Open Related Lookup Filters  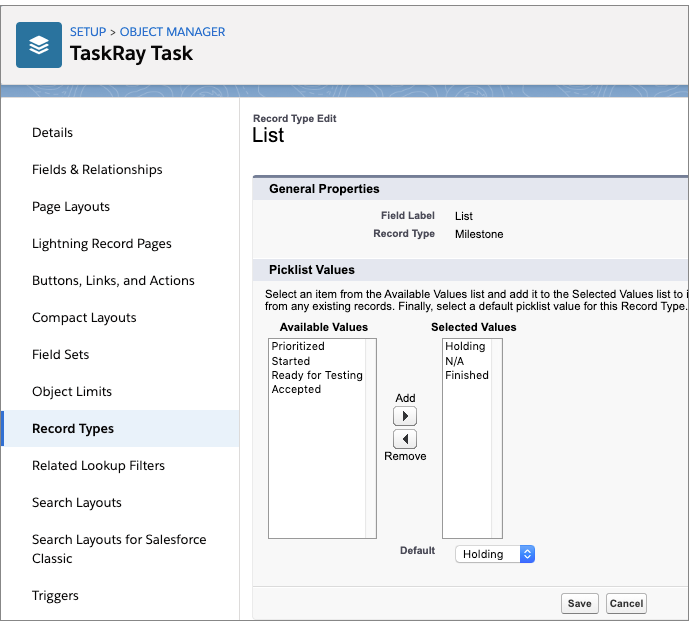click(x=98, y=466)
